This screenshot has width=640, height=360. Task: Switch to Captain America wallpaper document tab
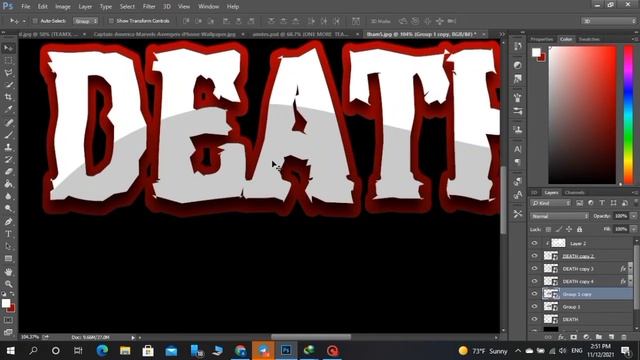pyautogui.click(x=165, y=34)
